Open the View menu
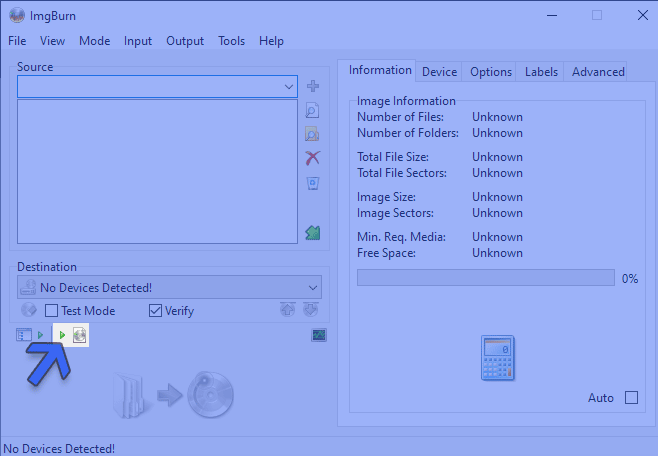Viewport: 658px width, 456px height. 52,41
